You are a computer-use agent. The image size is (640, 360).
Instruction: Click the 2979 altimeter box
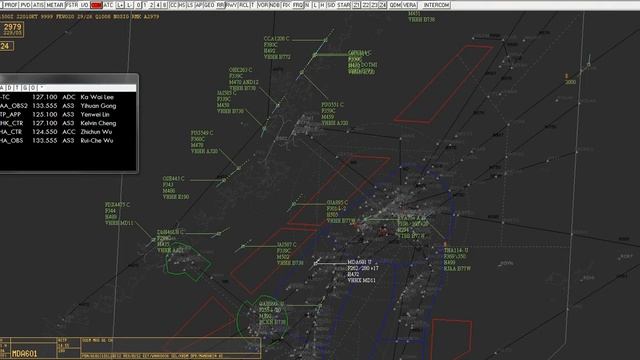(12, 29)
